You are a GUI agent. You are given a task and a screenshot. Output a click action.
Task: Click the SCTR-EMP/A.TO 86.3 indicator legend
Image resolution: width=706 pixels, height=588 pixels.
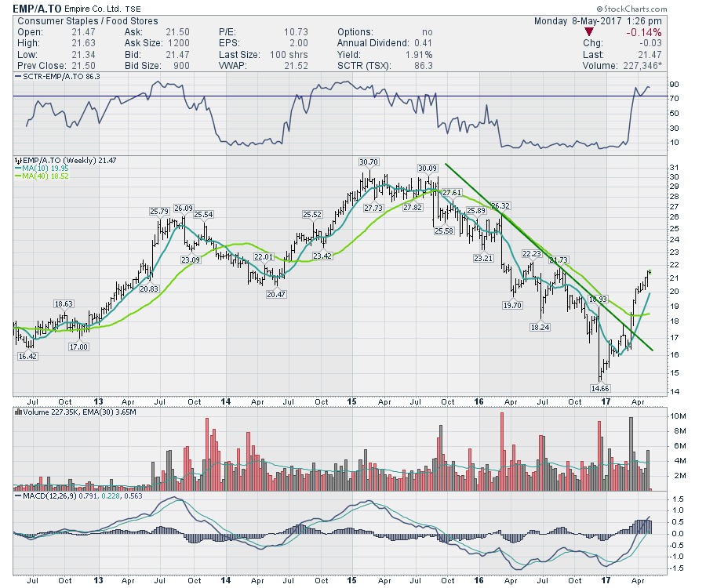click(x=57, y=77)
